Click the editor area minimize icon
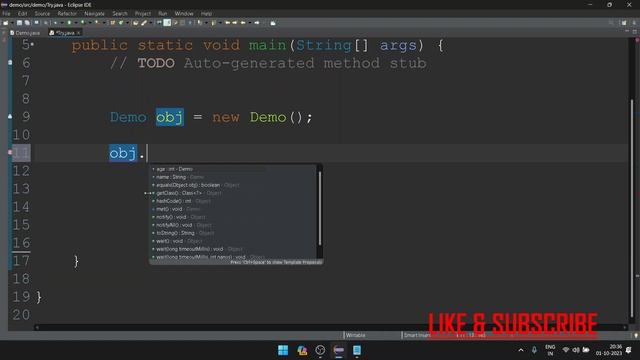640x360 pixels. pyautogui.click(x=627, y=31)
